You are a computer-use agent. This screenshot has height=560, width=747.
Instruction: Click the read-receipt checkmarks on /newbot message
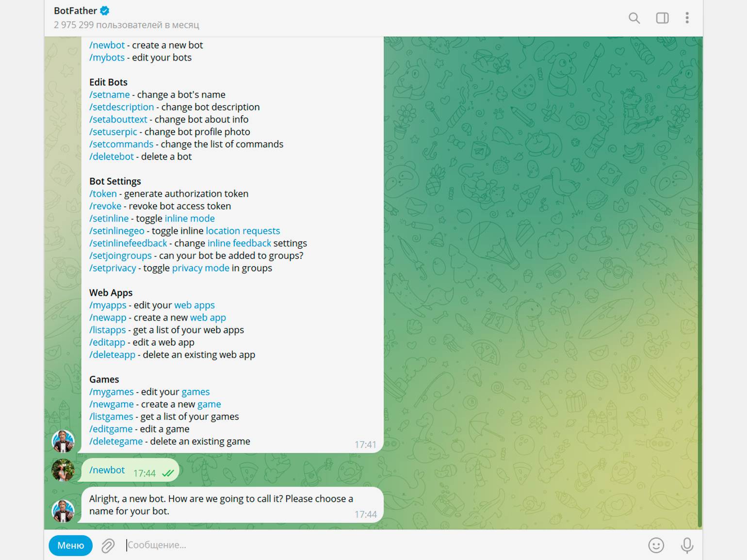pos(168,473)
